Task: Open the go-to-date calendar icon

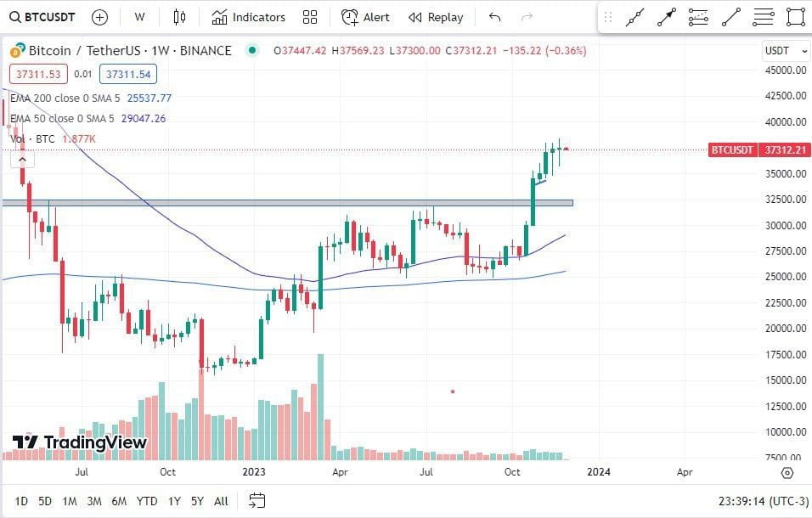Action: (257, 501)
